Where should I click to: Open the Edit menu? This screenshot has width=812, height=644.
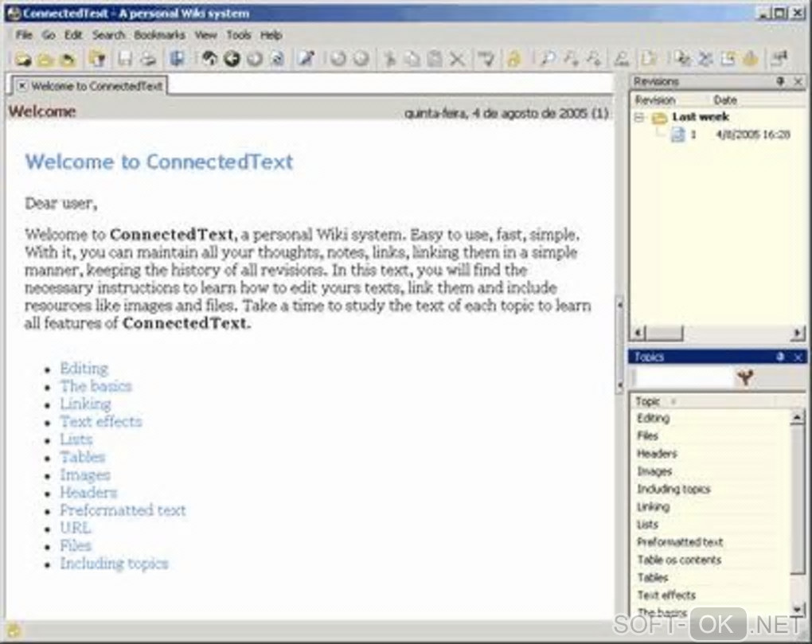pyautogui.click(x=73, y=35)
